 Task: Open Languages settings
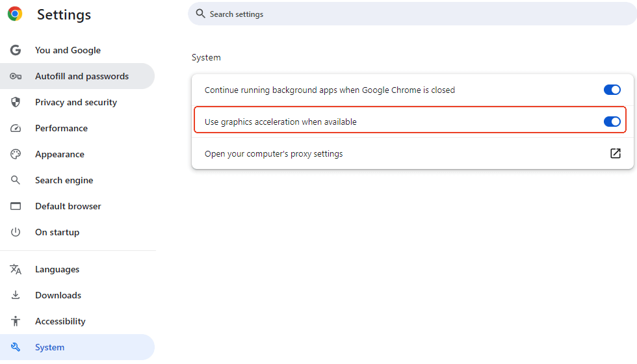pyautogui.click(x=77, y=269)
